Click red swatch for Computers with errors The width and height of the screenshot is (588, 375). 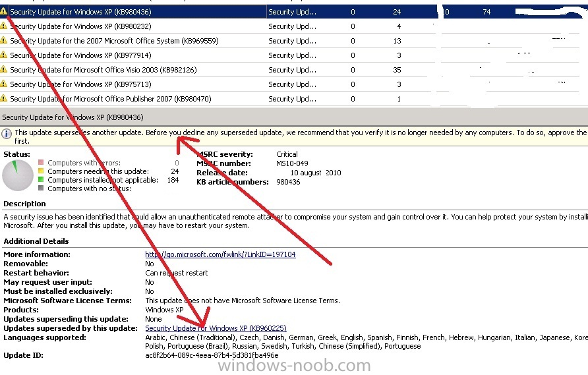(x=41, y=162)
